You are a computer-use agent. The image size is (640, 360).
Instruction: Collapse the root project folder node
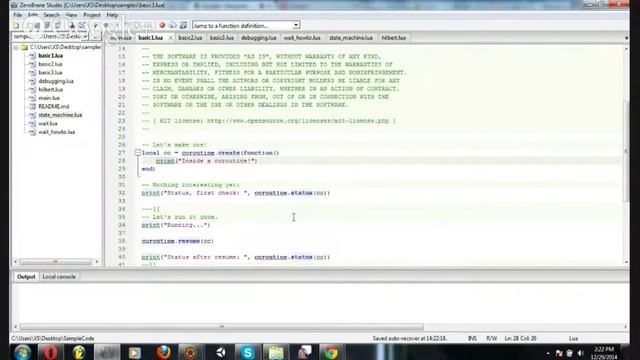pyautogui.click(x=16, y=47)
